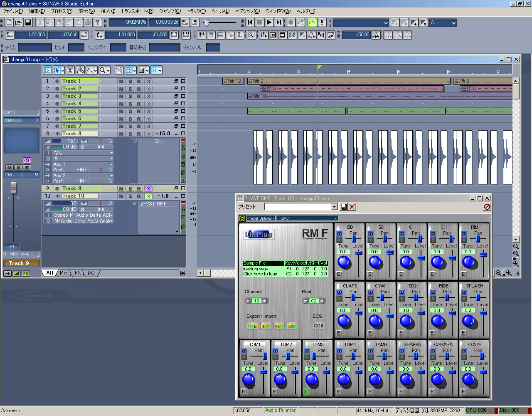
Task: Open the オプション(O) menu
Action: point(247,11)
